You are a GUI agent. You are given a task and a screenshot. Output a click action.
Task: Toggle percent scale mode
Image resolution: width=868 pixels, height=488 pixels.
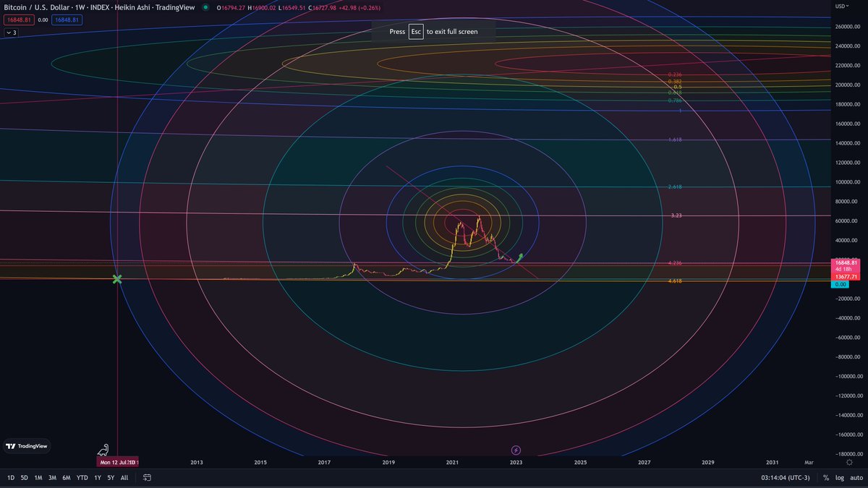tap(827, 478)
